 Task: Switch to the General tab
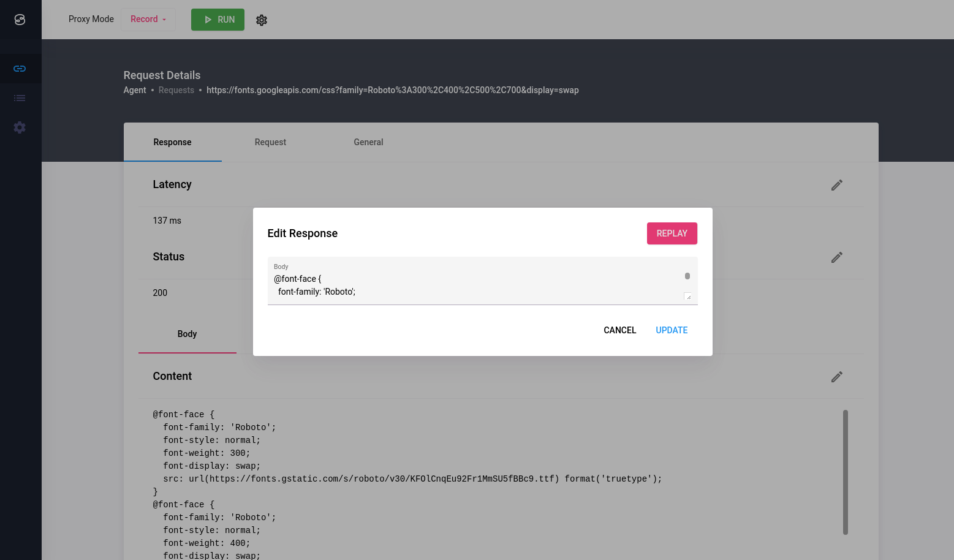[368, 142]
